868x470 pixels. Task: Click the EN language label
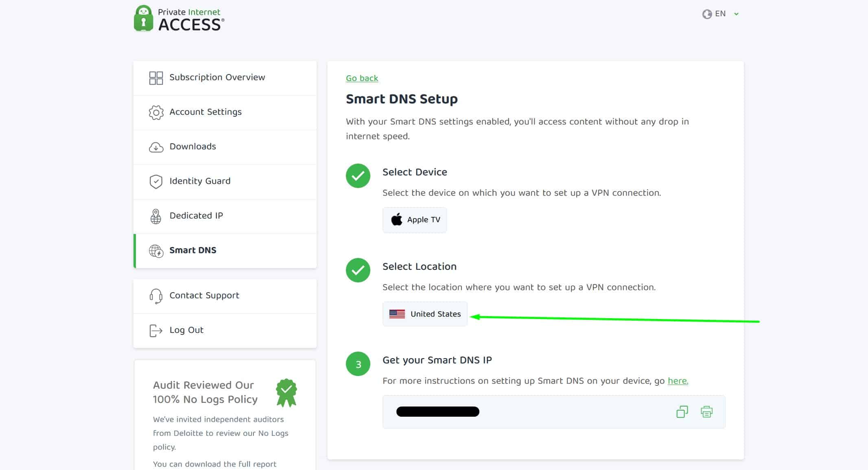coord(720,14)
